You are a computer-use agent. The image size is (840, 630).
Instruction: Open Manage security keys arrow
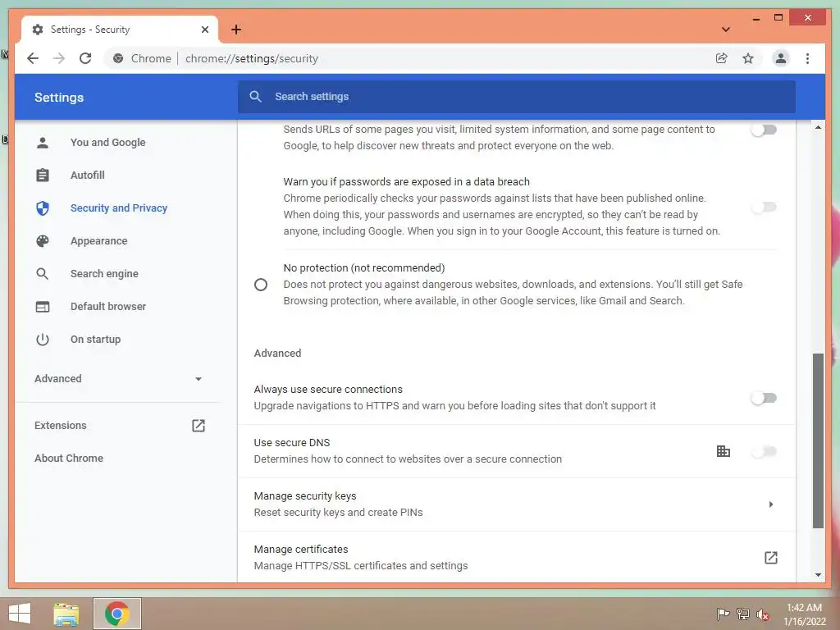coord(771,504)
